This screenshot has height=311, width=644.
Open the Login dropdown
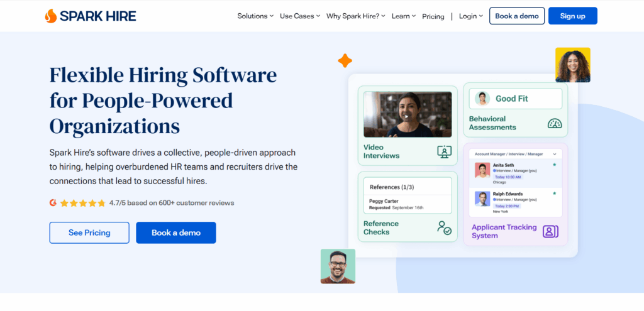[470, 16]
